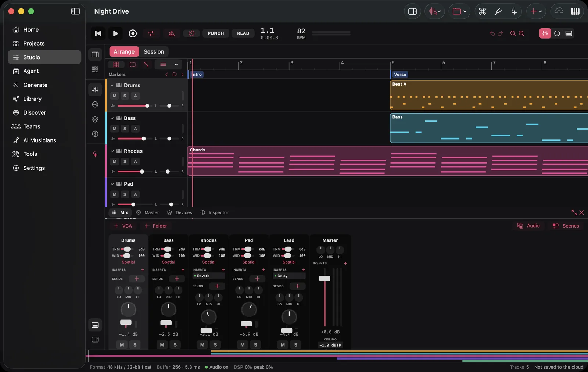Toggle the sidebar collapse icon near the window controls
This screenshot has height=372, width=588.
point(75,11)
